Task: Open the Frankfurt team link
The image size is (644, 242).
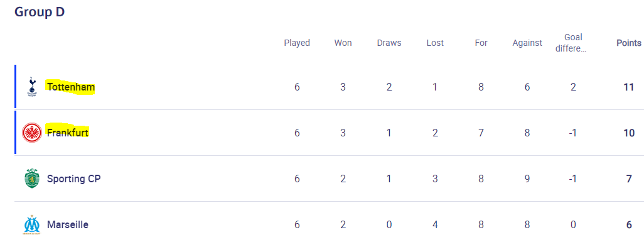Action: 68,133
